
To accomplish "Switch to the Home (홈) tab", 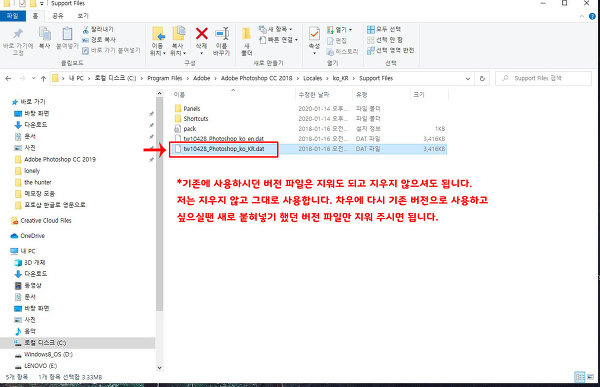I will [x=35, y=16].
